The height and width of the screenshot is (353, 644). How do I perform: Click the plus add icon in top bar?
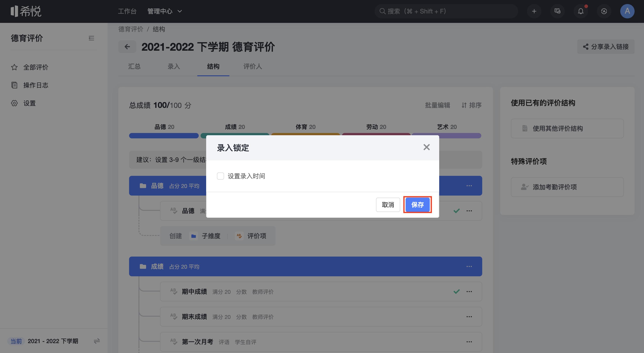[534, 11]
